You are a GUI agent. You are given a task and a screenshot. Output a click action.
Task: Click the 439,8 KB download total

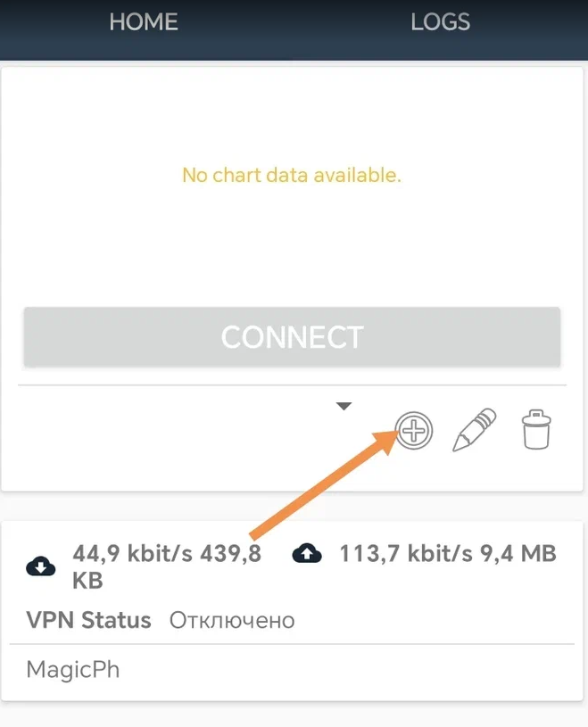[x=167, y=566]
